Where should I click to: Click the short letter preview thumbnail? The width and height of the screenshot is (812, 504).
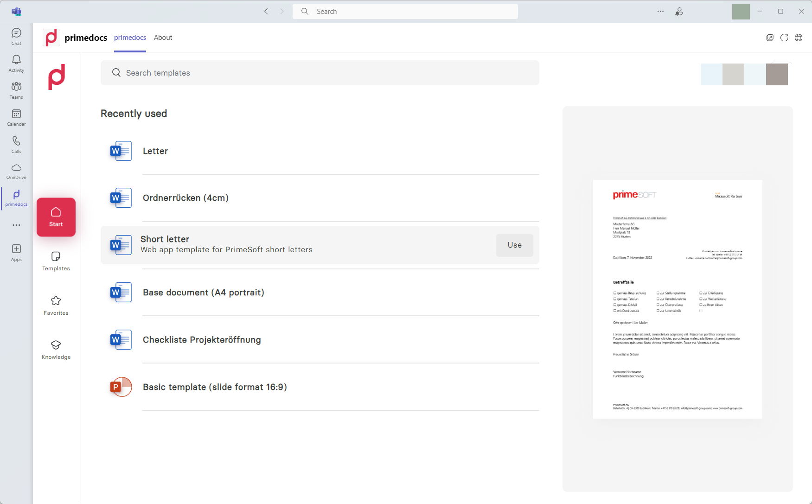coord(678,299)
